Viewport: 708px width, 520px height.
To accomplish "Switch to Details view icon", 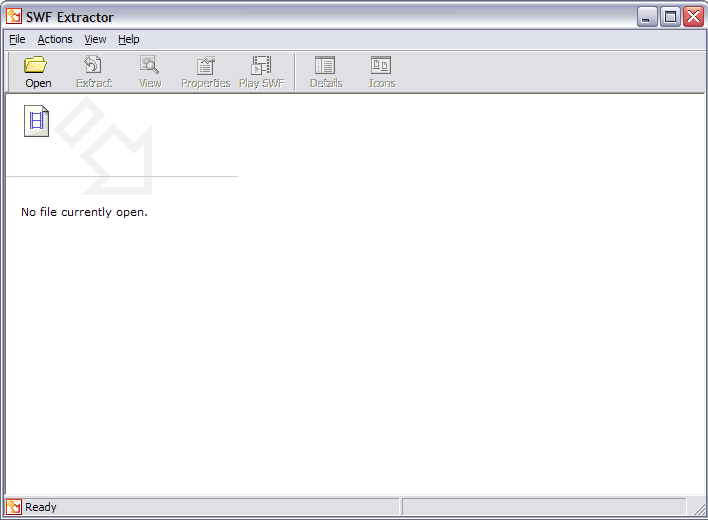I will [x=325, y=65].
